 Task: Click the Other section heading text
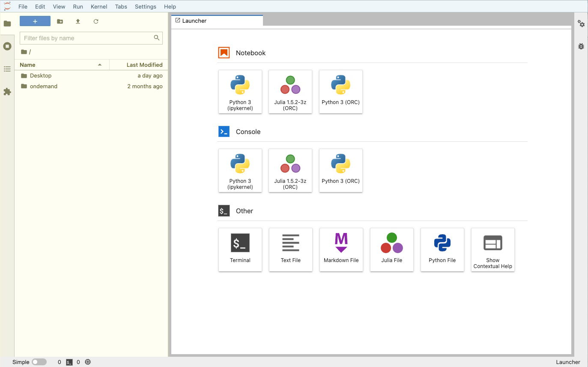[245, 211]
